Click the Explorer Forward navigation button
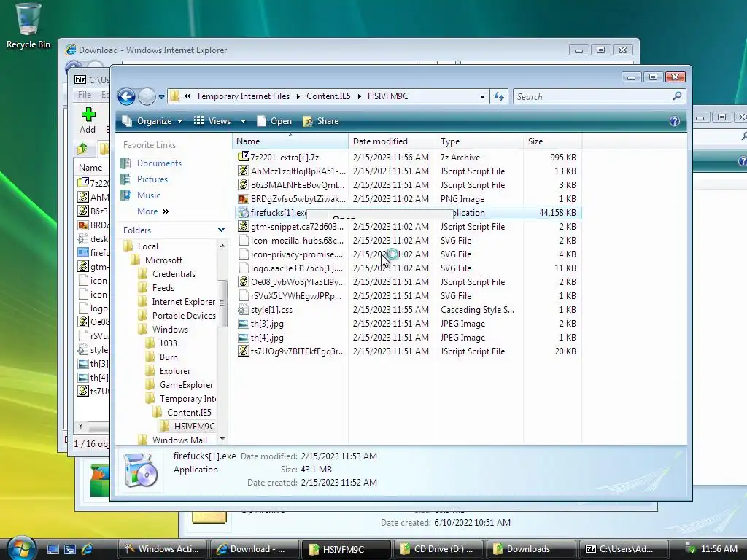This screenshot has height=560, width=747. (x=147, y=97)
